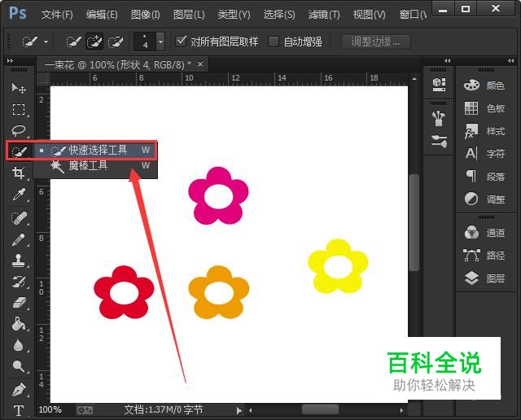The image size is (521, 420).
Task: Open the 类型(Y) menu
Action: 234,15
